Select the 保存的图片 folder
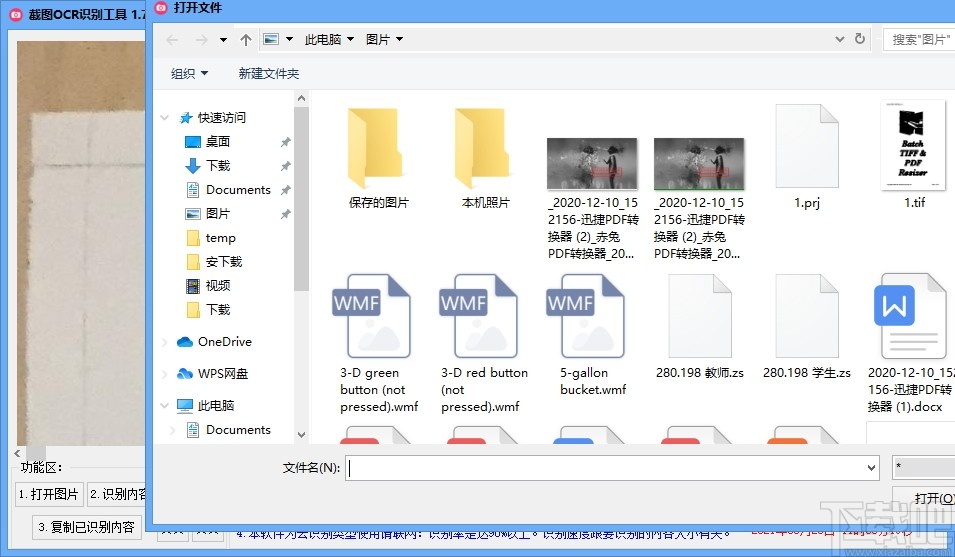Screen dimensions: 955x557 coord(378,158)
